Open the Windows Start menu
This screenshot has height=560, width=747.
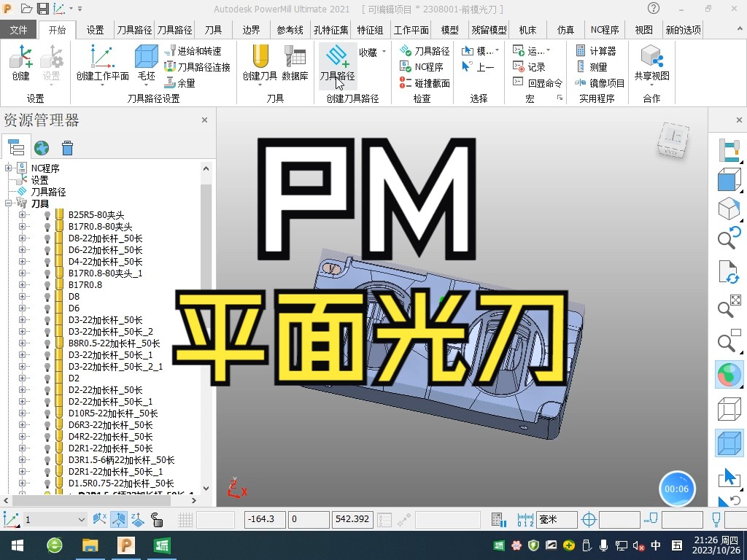pyautogui.click(x=18, y=545)
